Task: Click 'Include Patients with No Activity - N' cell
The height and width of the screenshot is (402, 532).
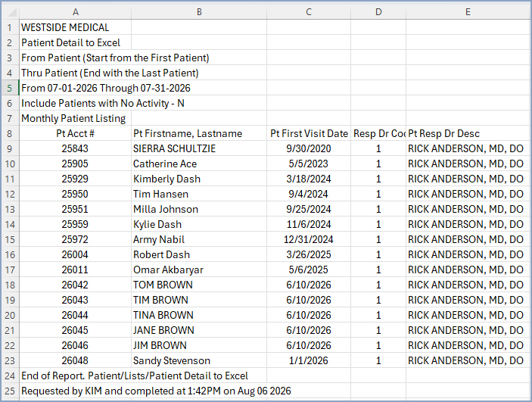Action: coord(76,103)
